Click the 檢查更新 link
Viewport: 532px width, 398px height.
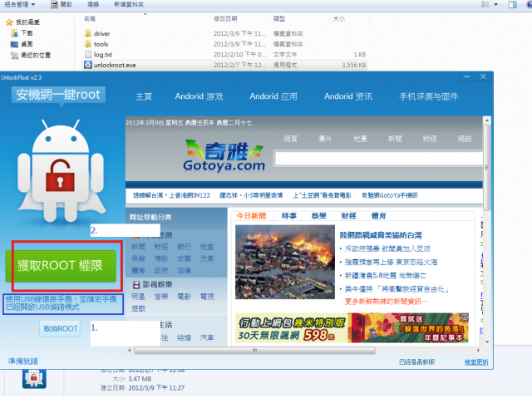pyautogui.click(x=476, y=362)
